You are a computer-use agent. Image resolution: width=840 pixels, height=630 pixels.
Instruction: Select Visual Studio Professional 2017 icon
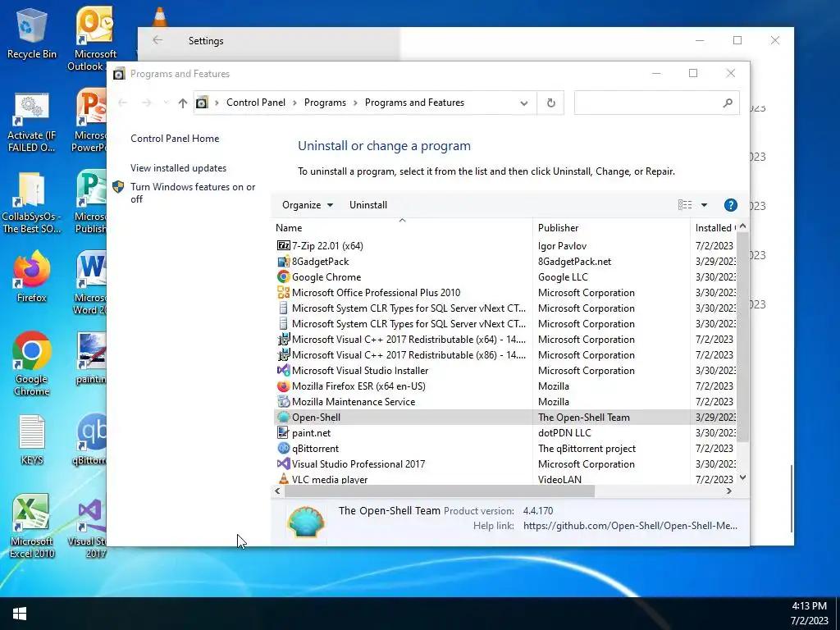click(283, 463)
